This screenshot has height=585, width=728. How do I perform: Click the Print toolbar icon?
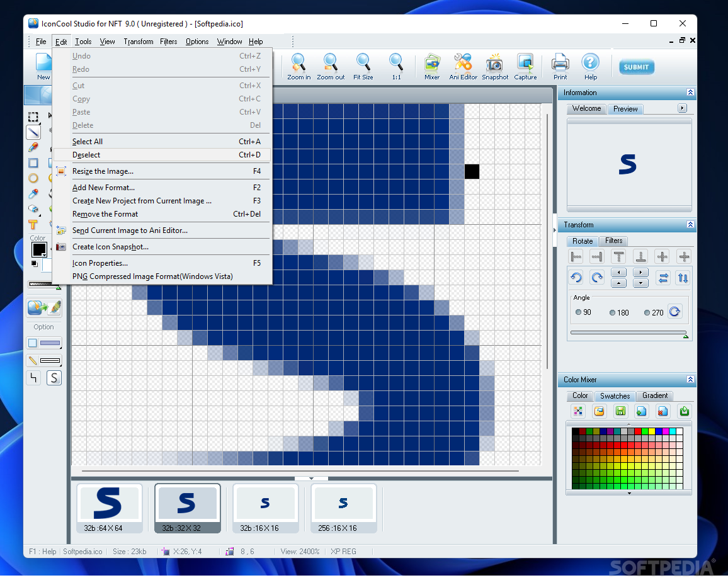[x=560, y=67]
